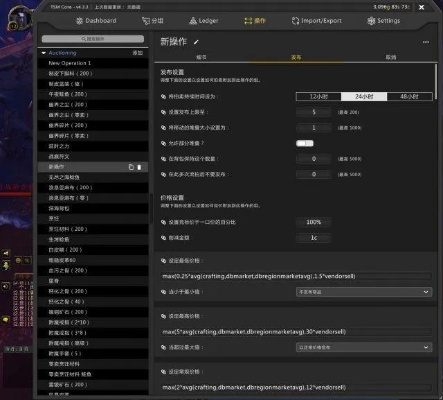Select the operation row ending with ( 3*8 )
Screen dimensions: 443x400
pos(93,333)
